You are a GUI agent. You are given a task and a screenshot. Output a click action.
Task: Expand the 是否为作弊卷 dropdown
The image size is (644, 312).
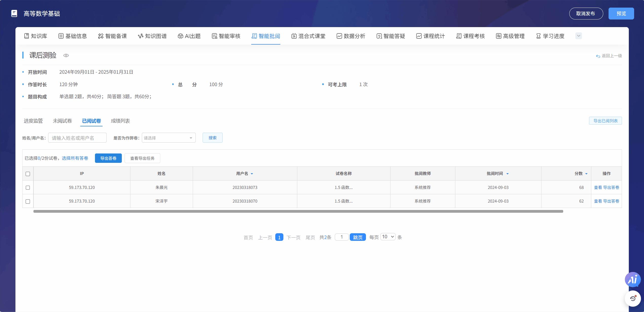coord(169,138)
